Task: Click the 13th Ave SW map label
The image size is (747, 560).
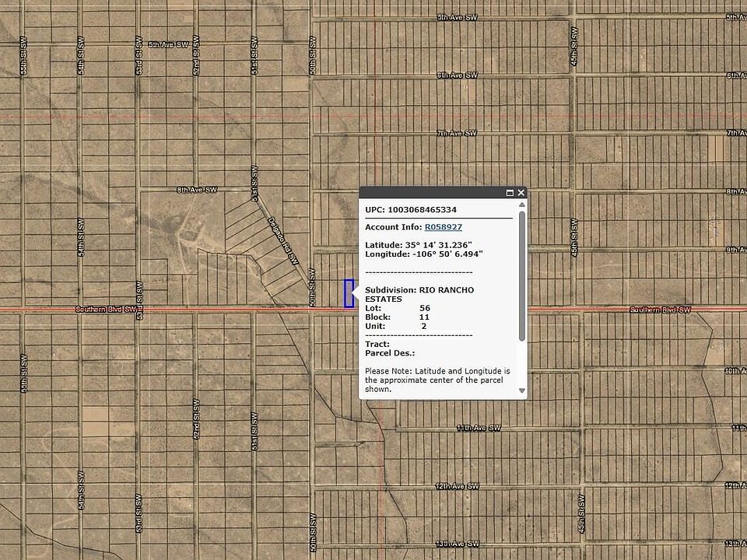Action: [x=458, y=544]
